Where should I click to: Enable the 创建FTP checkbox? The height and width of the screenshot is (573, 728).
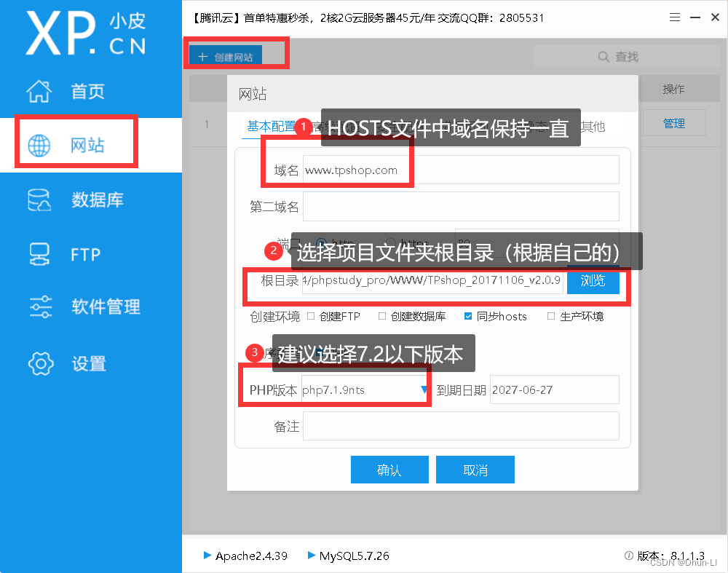(x=311, y=316)
